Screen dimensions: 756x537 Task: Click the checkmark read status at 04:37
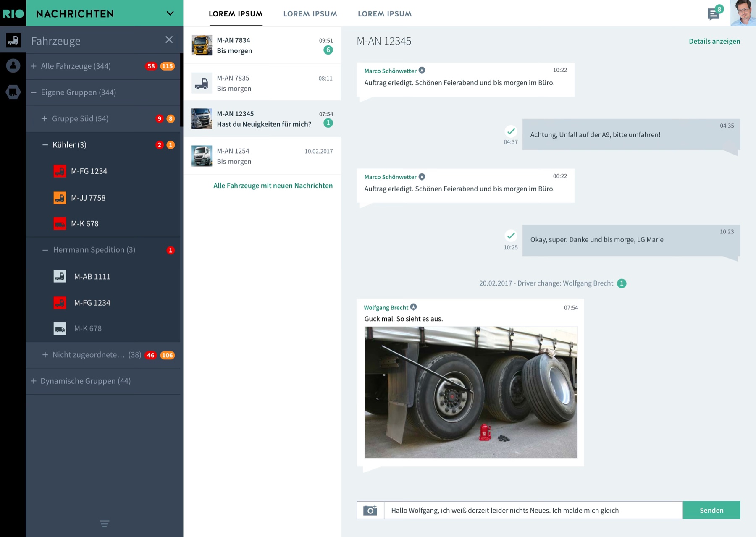pos(511,131)
